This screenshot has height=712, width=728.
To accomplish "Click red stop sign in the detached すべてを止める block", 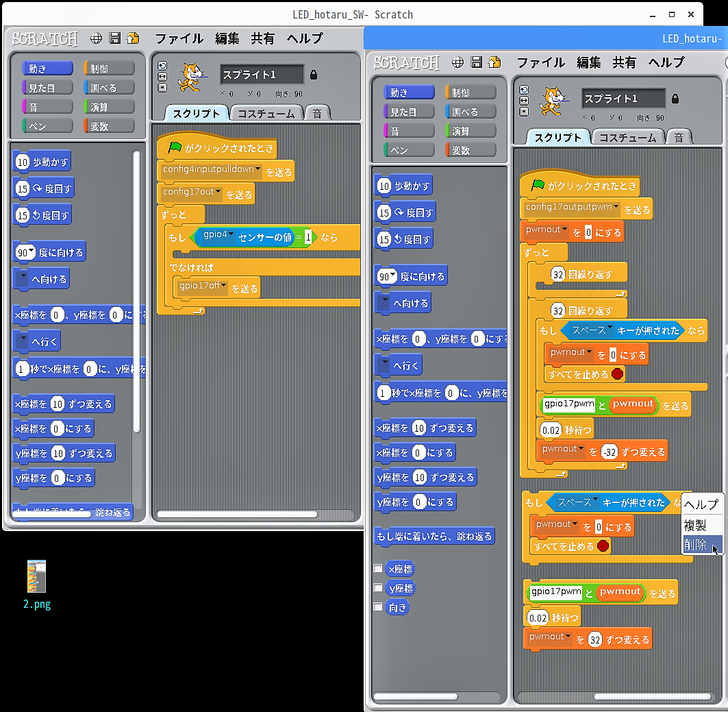I will tap(603, 545).
